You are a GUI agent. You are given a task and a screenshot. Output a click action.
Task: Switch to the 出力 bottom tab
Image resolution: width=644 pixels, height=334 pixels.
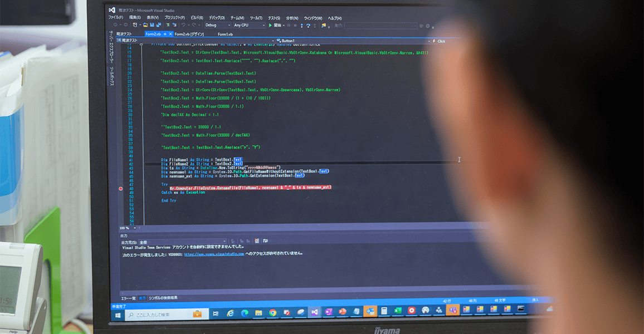click(x=142, y=298)
